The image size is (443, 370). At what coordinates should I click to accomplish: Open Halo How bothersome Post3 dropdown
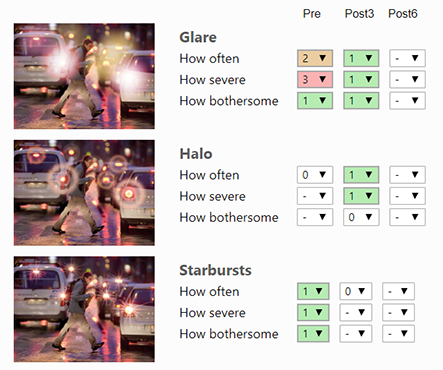(x=361, y=217)
